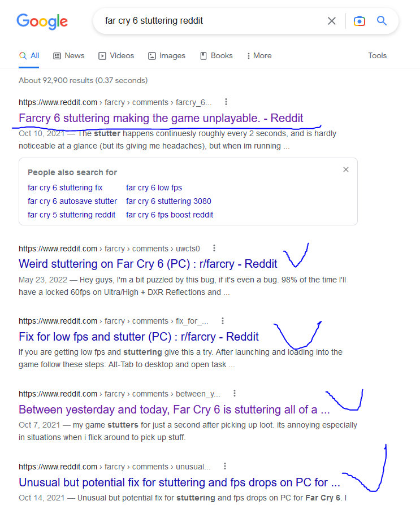Click the Google logo

(x=42, y=21)
